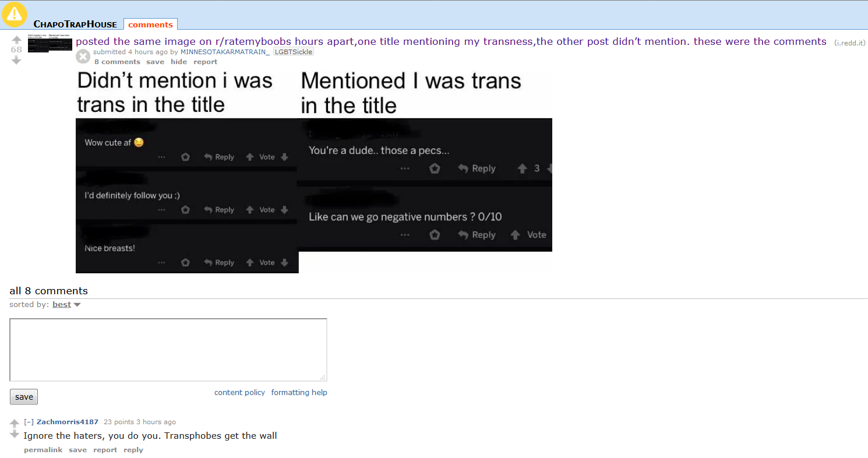Open the post title link
The image size is (868, 458).
[451, 41]
